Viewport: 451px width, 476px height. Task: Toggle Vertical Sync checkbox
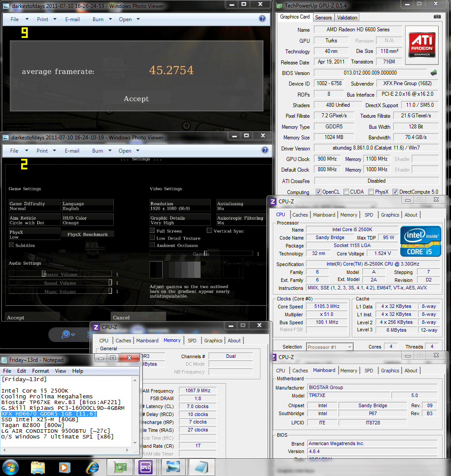coord(209,230)
